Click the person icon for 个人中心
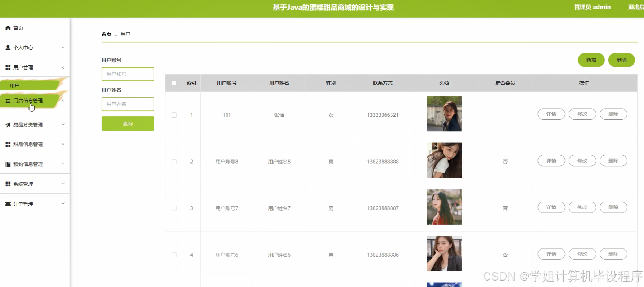 [x=8, y=48]
